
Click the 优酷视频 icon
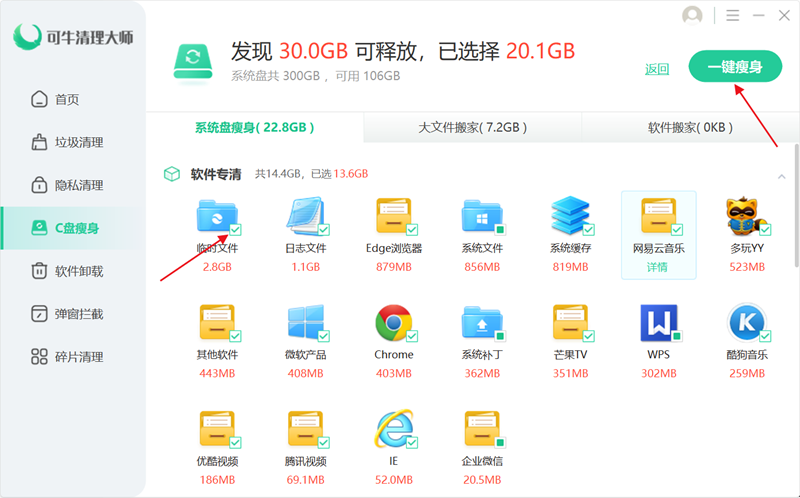(x=217, y=429)
